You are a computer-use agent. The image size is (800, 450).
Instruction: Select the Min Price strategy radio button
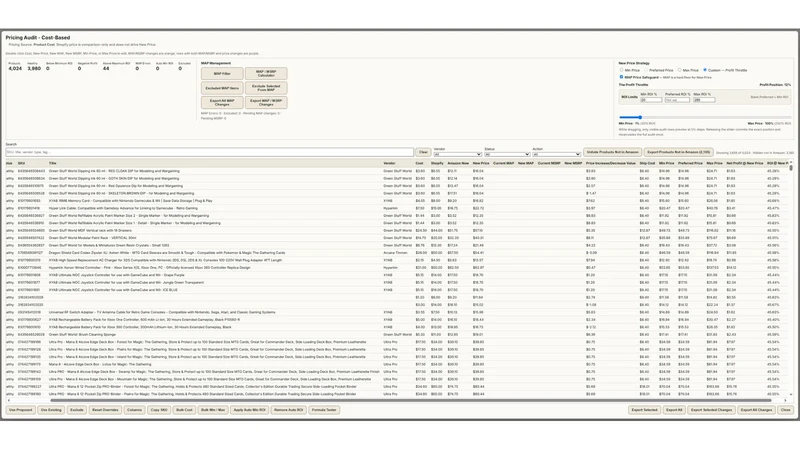621,70
